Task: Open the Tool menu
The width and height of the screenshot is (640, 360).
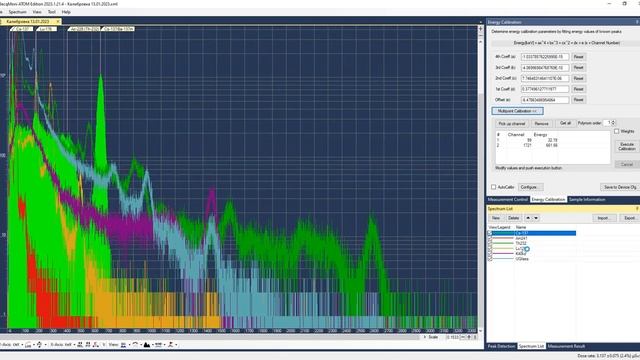Action: pyautogui.click(x=51, y=12)
